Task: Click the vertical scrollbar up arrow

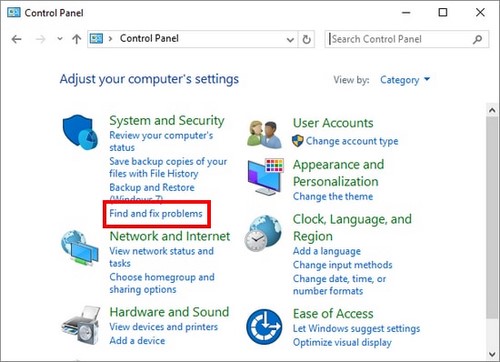Action: pyautogui.click(x=492, y=110)
